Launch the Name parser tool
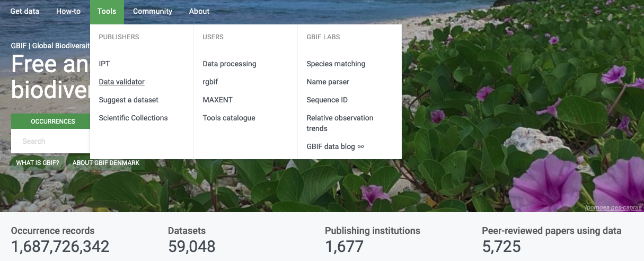The height and width of the screenshot is (261, 644). 328,82
